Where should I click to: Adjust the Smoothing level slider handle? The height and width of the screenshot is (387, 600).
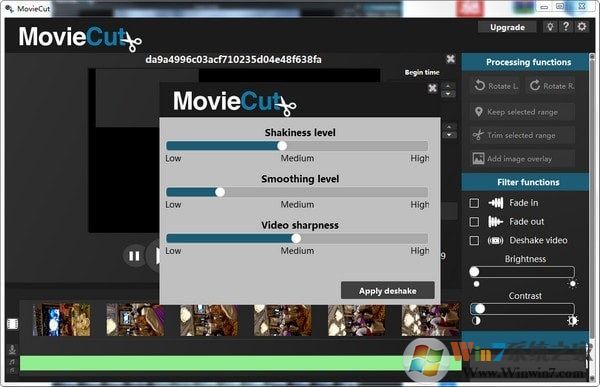click(x=220, y=192)
